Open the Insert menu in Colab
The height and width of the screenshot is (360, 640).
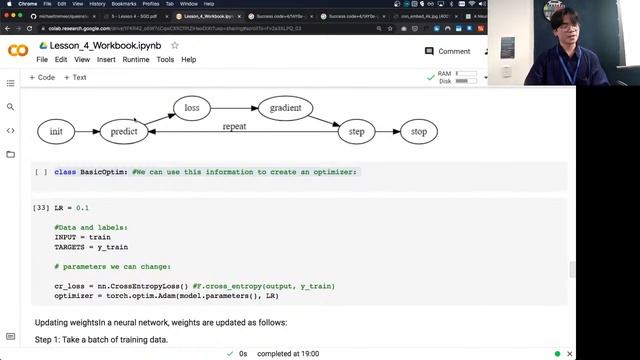(x=106, y=60)
